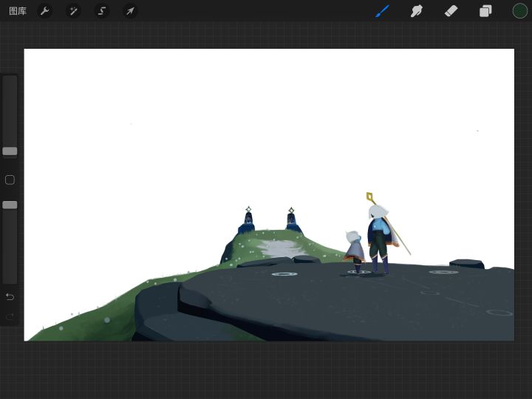Screen dimensions: 532x399
Task: Open the Layers panel
Action: click(x=485, y=11)
